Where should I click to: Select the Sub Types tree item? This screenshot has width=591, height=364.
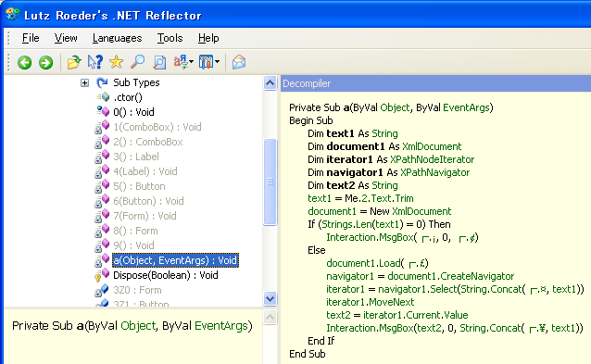point(136,82)
